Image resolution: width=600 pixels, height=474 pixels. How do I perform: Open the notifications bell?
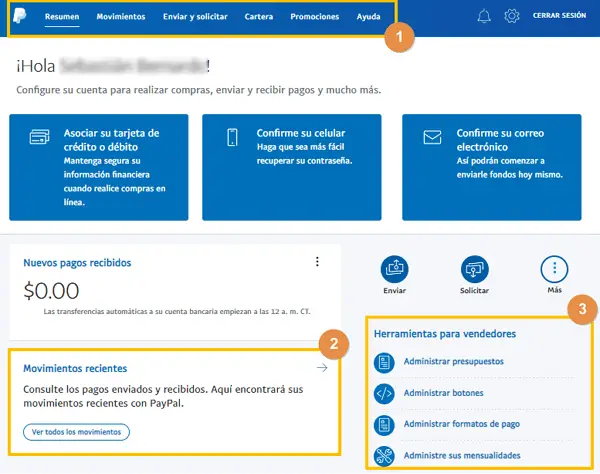[484, 16]
